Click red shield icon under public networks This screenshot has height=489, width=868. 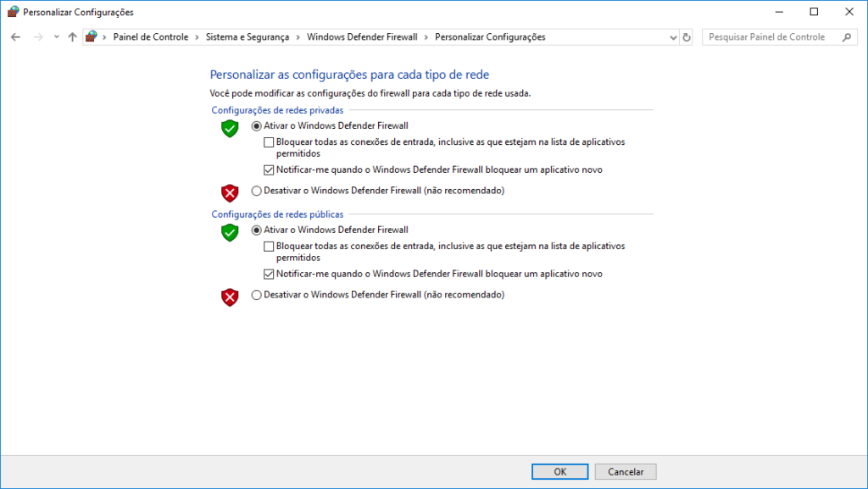tap(230, 297)
